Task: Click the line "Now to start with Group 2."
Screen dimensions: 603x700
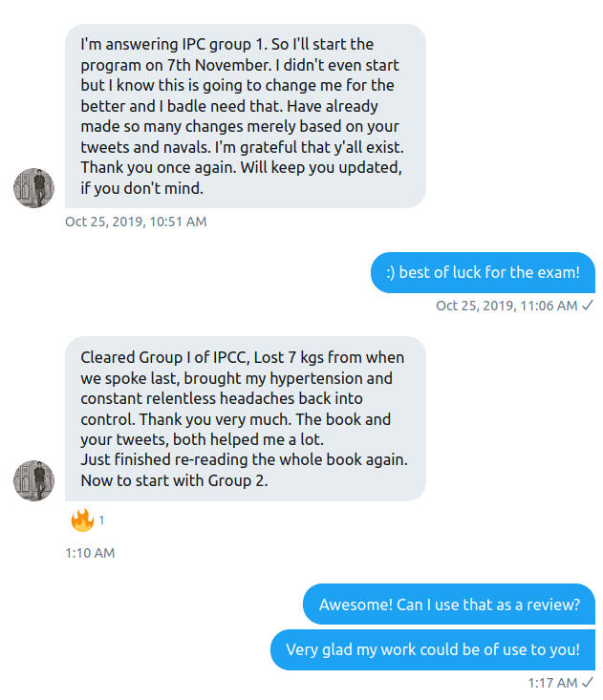Action: pos(174,480)
